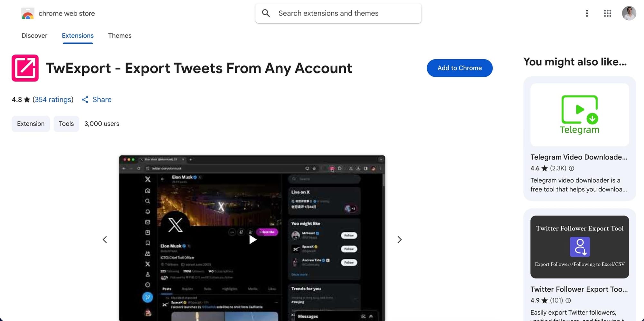
Task: Select the Extension category chip
Action: [31, 123]
